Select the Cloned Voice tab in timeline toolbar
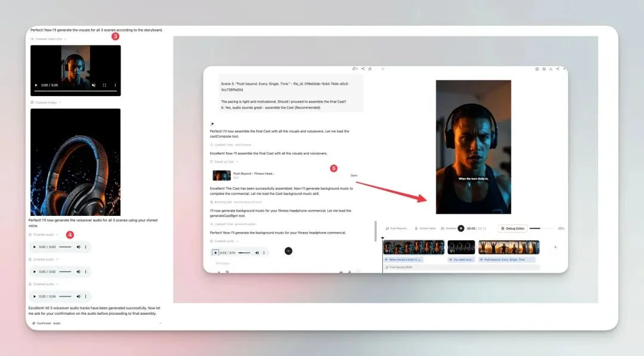Screen dimensions: 644x356 coord(426,228)
